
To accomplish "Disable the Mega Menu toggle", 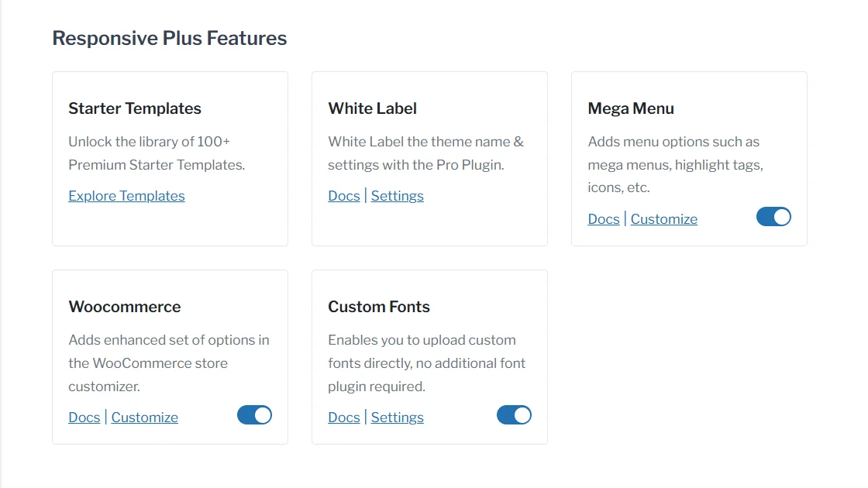I will (773, 217).
